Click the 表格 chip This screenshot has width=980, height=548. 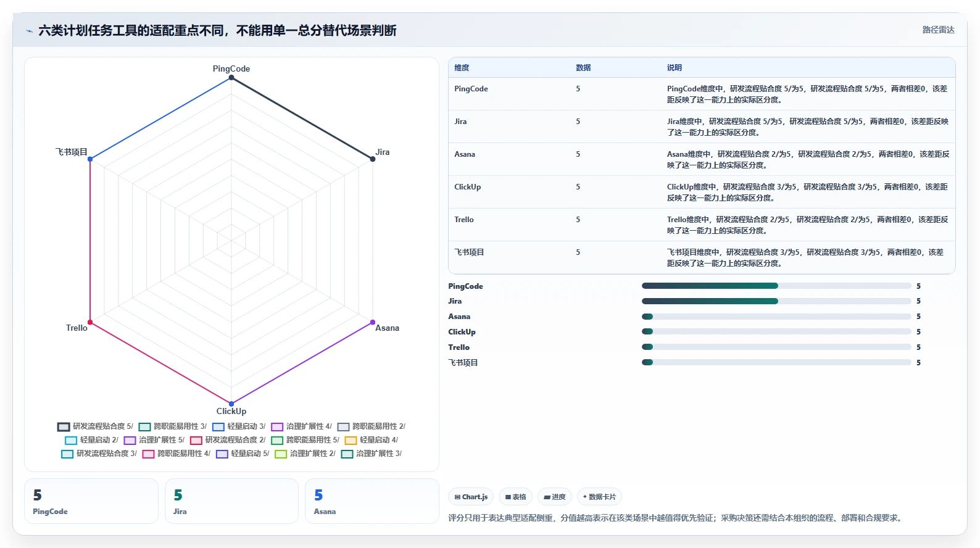(x=515, y=497)
